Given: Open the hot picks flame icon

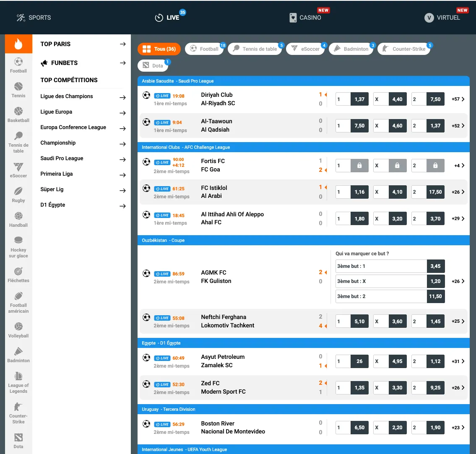Looking at the screenshot, I should (x=18, y=44).
